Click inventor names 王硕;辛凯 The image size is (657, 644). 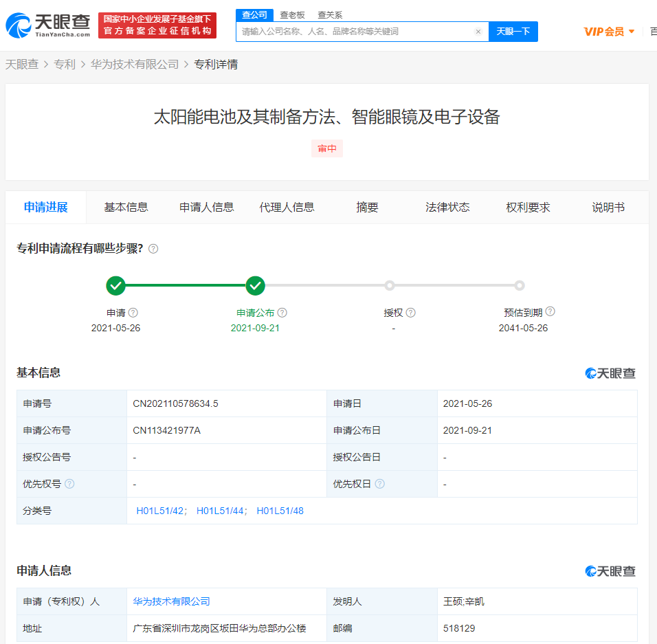[463, 601]
